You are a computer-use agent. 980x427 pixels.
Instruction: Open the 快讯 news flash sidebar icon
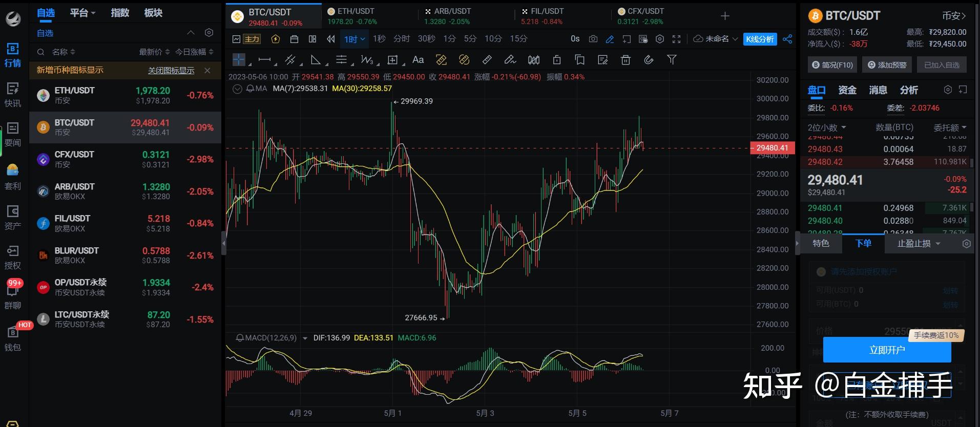13,95
